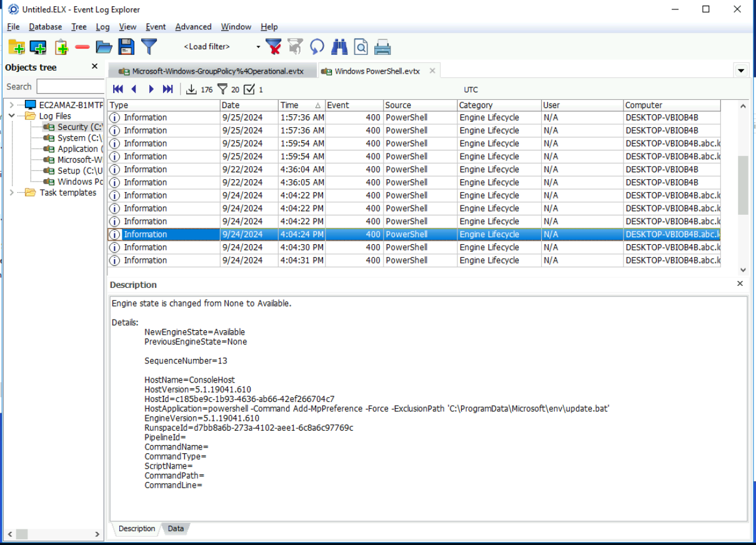Click the printer icon

[382, 47]
